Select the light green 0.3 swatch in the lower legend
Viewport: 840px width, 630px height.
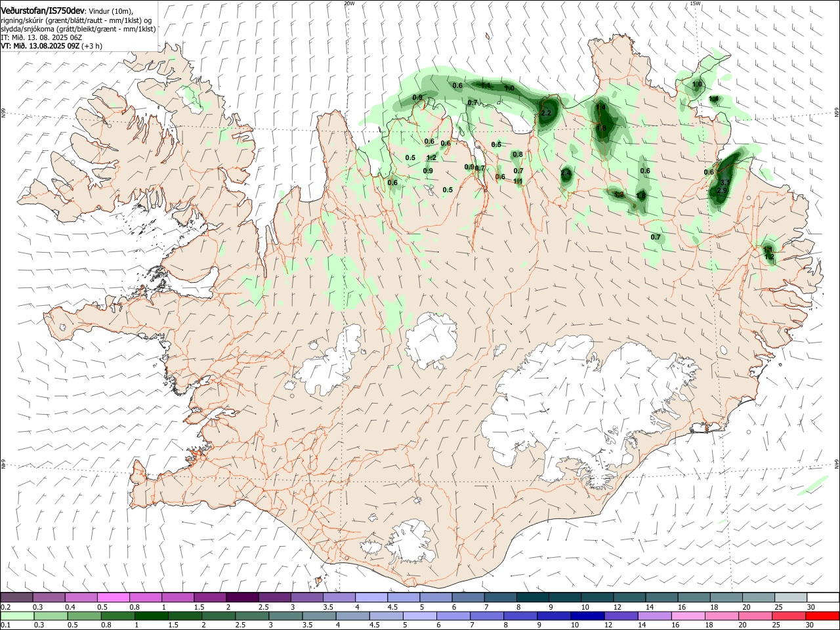point(50,616)
